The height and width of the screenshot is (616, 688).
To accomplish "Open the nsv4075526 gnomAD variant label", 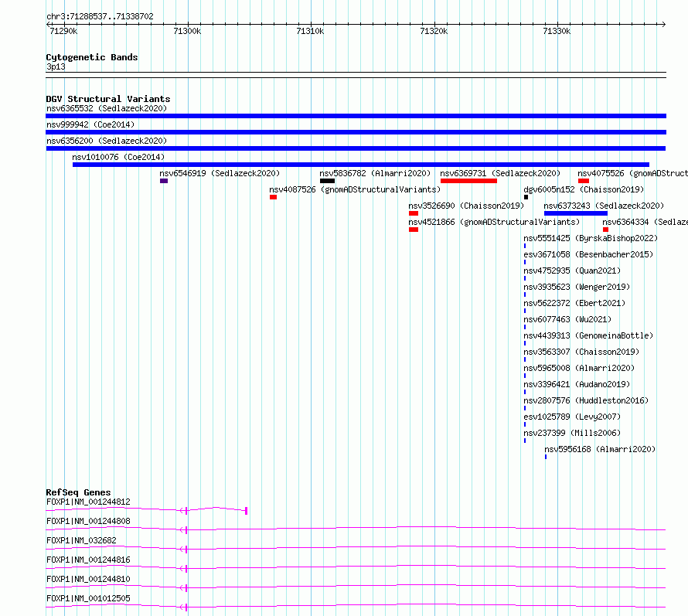I will pos(632,173).
